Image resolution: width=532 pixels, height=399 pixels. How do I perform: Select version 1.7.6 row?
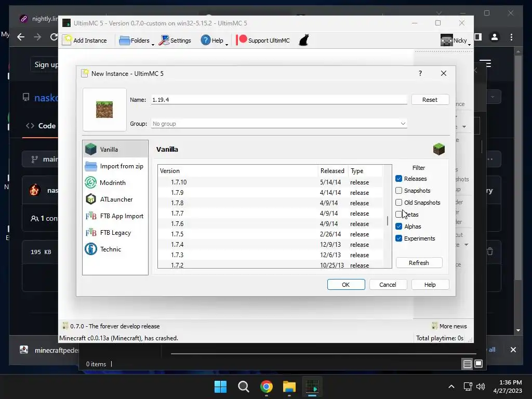tap(270, 223)
